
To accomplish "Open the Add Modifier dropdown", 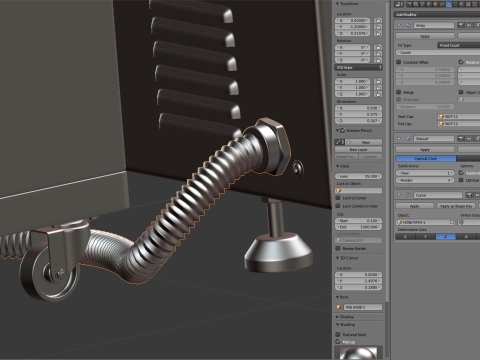I will pos(437,14).
